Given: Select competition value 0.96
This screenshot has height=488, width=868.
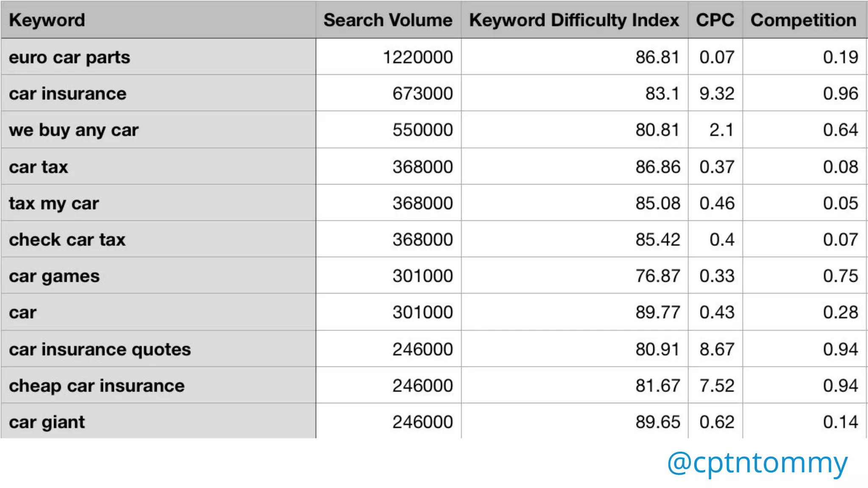Looking at the screenshot, I should point(840,94).
